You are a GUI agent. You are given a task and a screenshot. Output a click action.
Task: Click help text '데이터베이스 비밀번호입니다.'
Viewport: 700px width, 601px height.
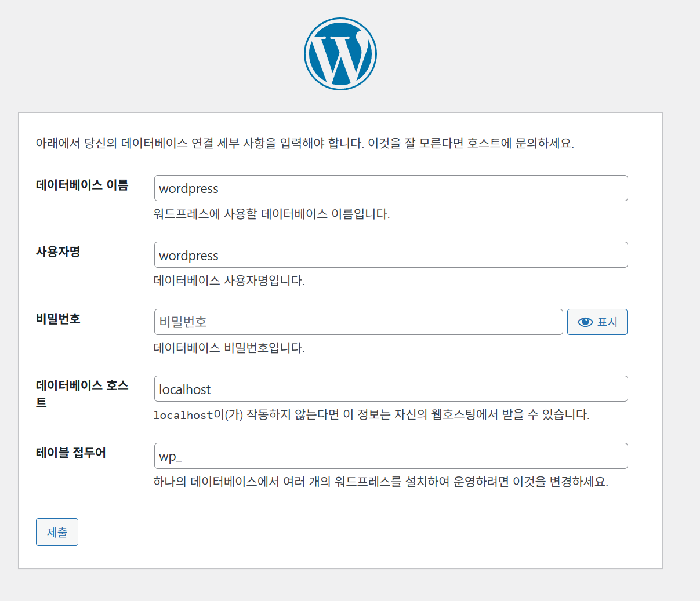pos(229,348)
